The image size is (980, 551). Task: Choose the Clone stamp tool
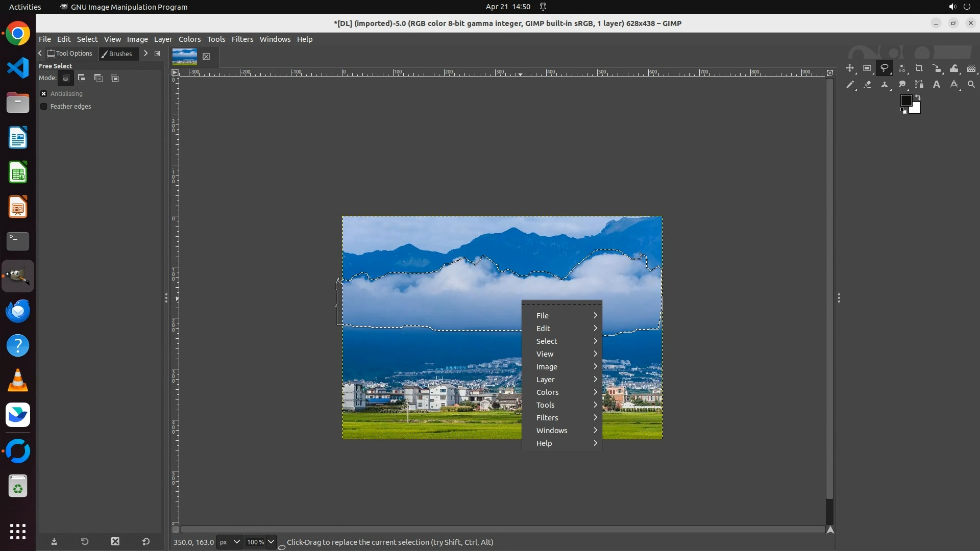click(x=885, y=85)
